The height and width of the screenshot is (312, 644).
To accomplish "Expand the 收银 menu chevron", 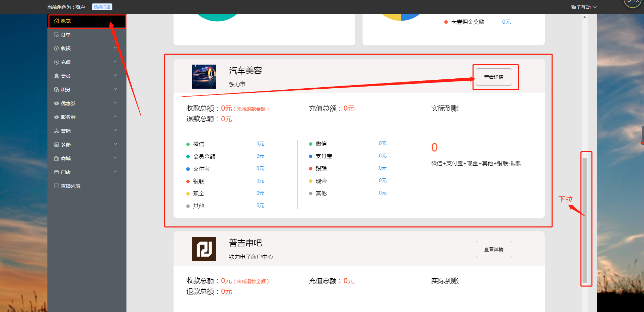I will point(115,48).
